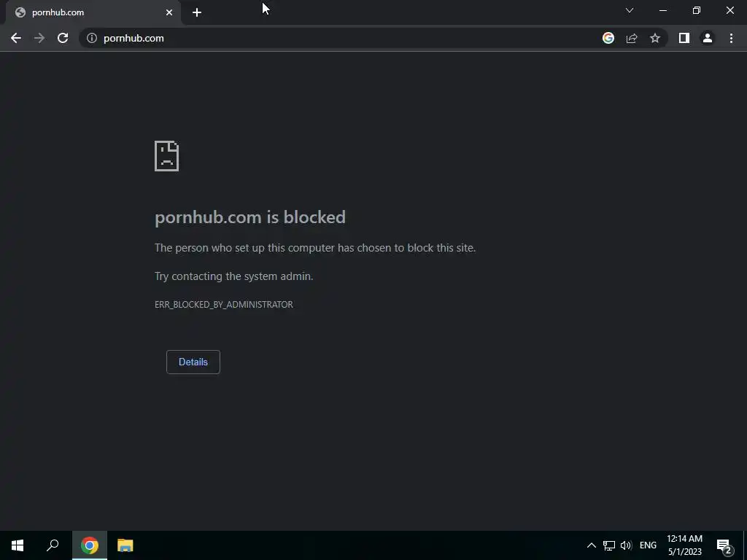This screenshot has height=560, width=747.
Task: Click the sad page error icon
Action: click(x=167, y=156)
